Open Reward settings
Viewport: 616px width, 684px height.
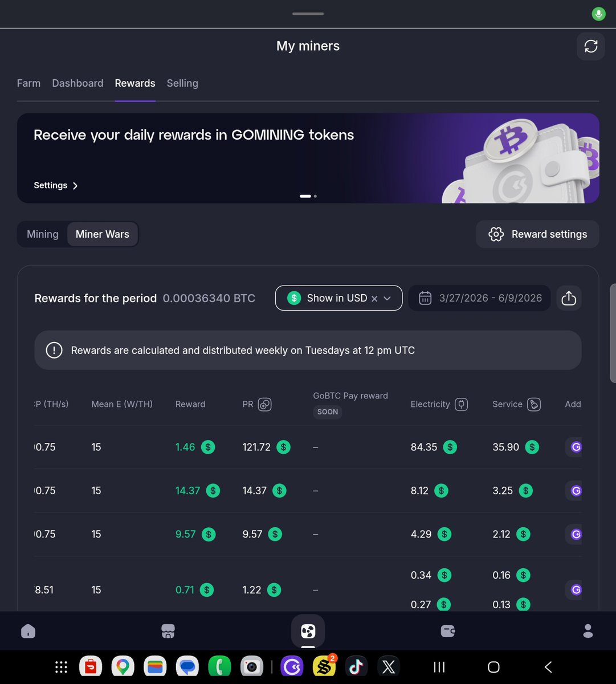click(x=537, y=234)
